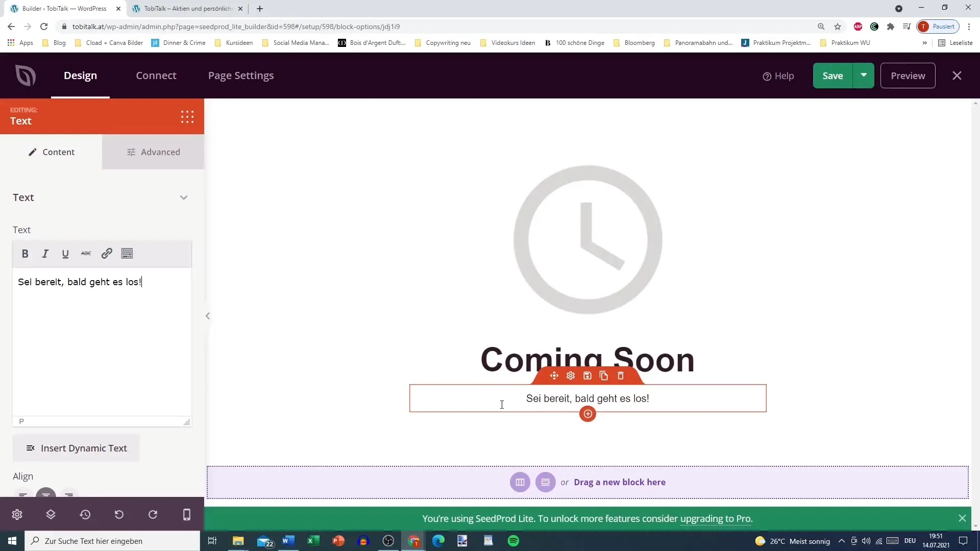Switch to the Advanced tab

click(154, 152)
